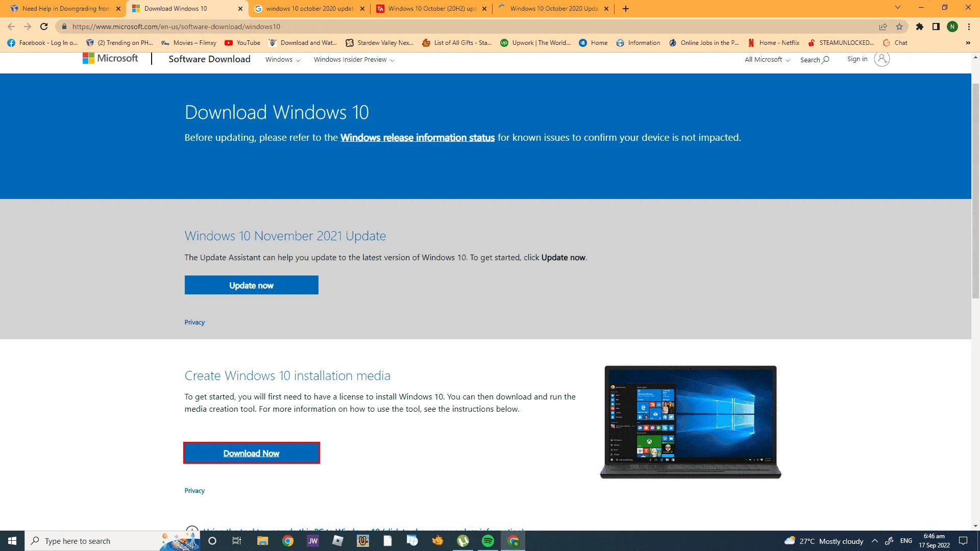This screenshot has width=980, height=551.
Task: Open JW Library from the taskbar
Action: pyautogui.click(x=312, y=541)
